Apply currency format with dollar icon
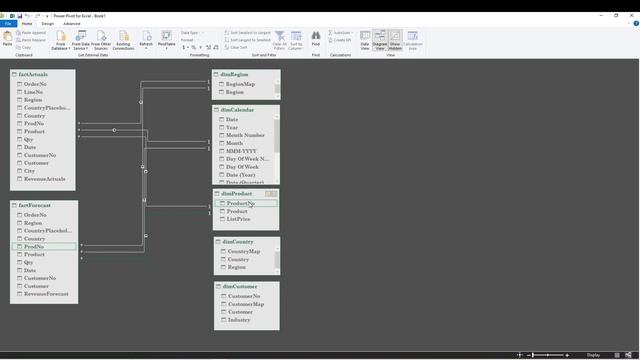This screenshot has height=360, width=640. click(x=185, y=47)
